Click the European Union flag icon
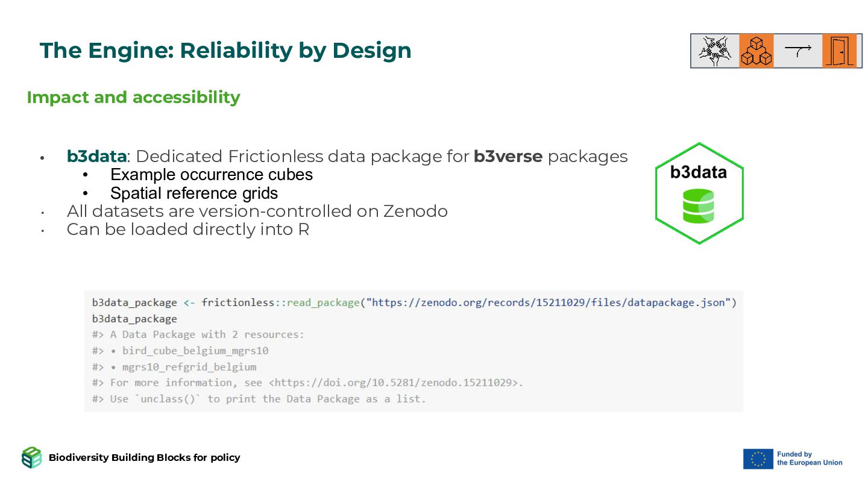 (758, 458)
